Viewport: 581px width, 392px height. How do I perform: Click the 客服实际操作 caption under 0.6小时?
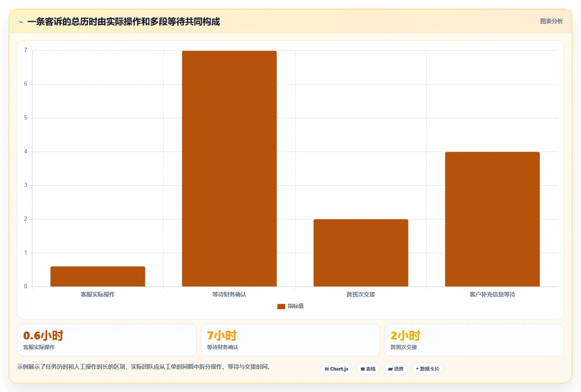coord(39,347)
